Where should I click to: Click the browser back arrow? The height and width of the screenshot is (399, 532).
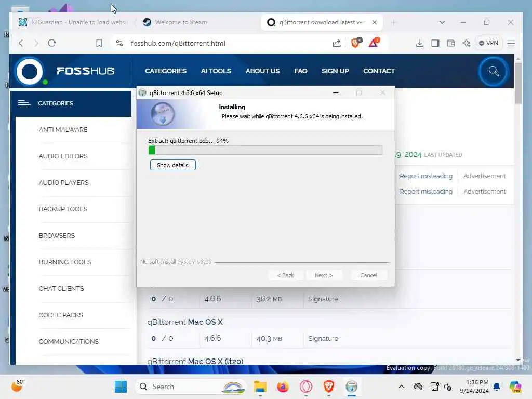tap(21, 43)
